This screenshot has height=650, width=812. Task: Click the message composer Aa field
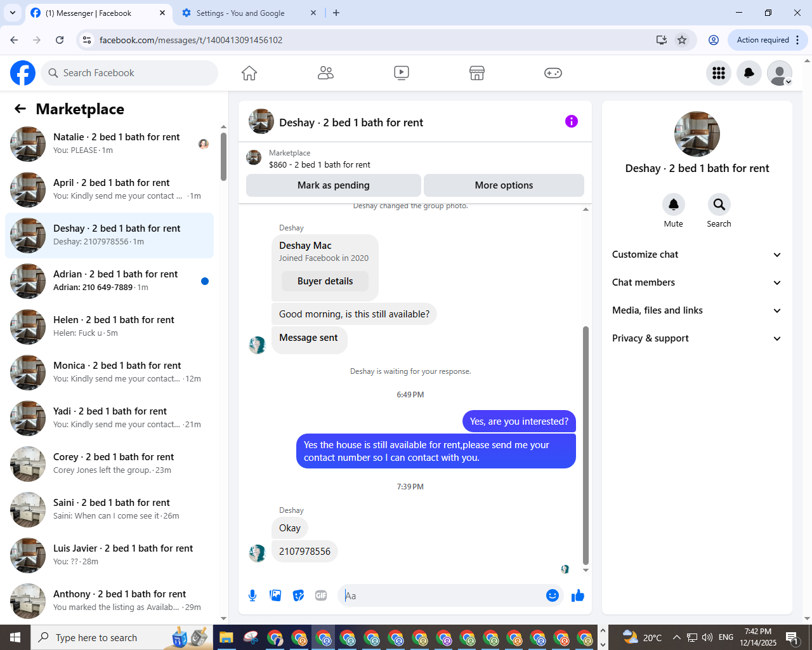[442, 595]
